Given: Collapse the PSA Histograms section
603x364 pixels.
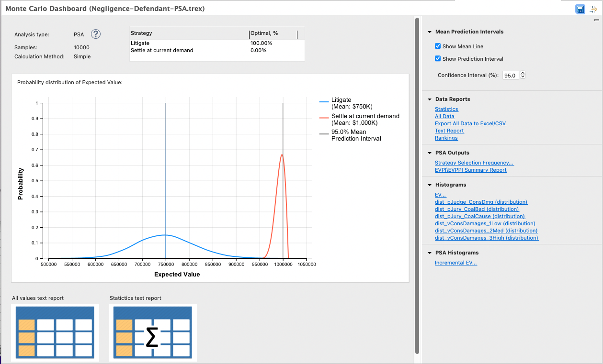Looking at the screenshot, I should pyautogui.click(x=430, y=253).
